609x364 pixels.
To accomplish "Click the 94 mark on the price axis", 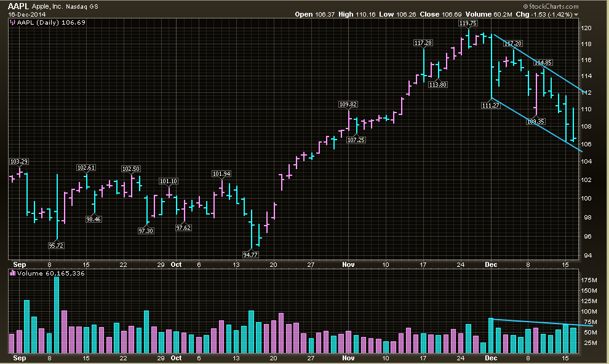I will coord(587,255).
